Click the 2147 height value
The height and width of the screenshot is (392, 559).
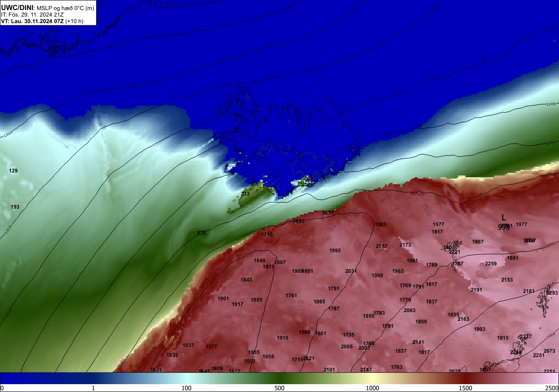pyautogui.click(x=366, y=370)
